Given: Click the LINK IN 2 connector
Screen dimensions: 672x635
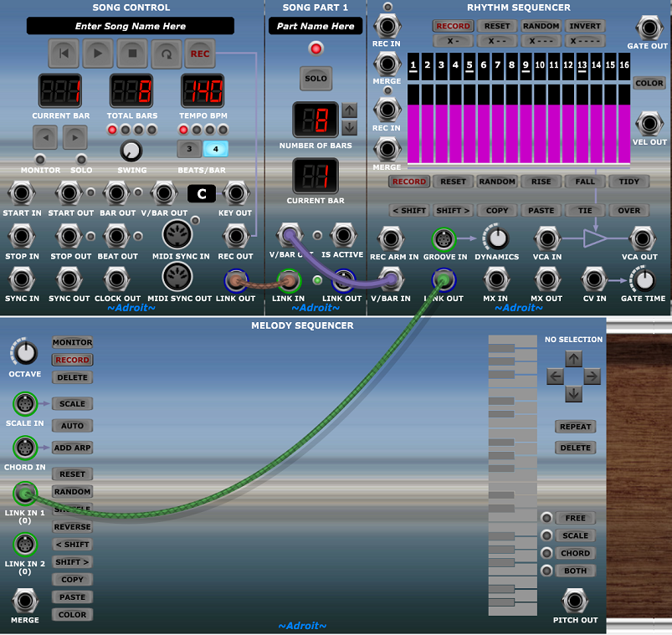Looking at the screenshot, I should click(25, 545).
